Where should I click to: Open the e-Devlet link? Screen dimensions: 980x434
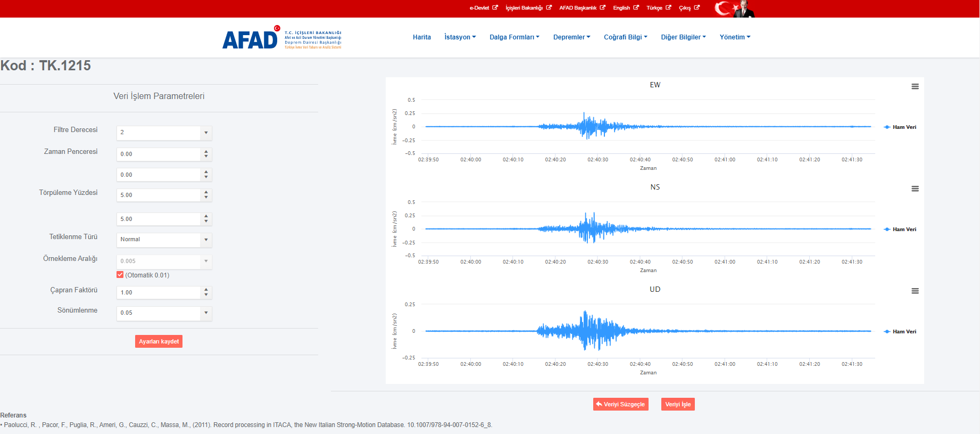point(484,8)
